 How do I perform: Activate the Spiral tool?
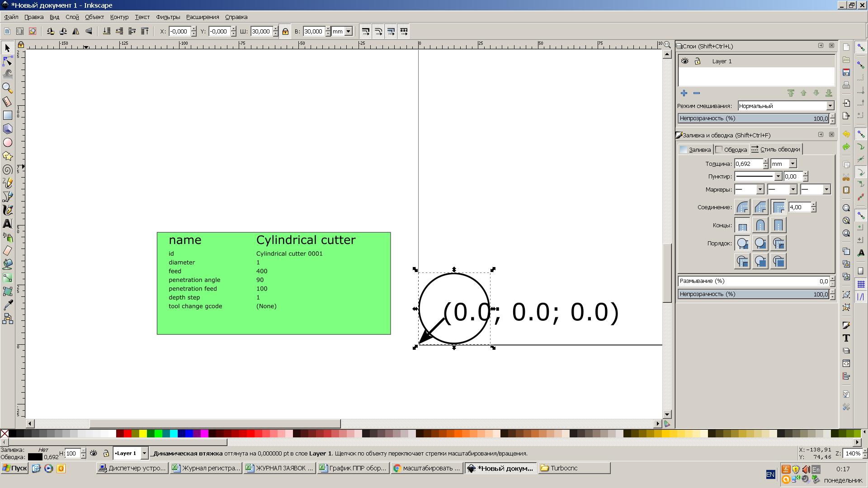[7, 170]
